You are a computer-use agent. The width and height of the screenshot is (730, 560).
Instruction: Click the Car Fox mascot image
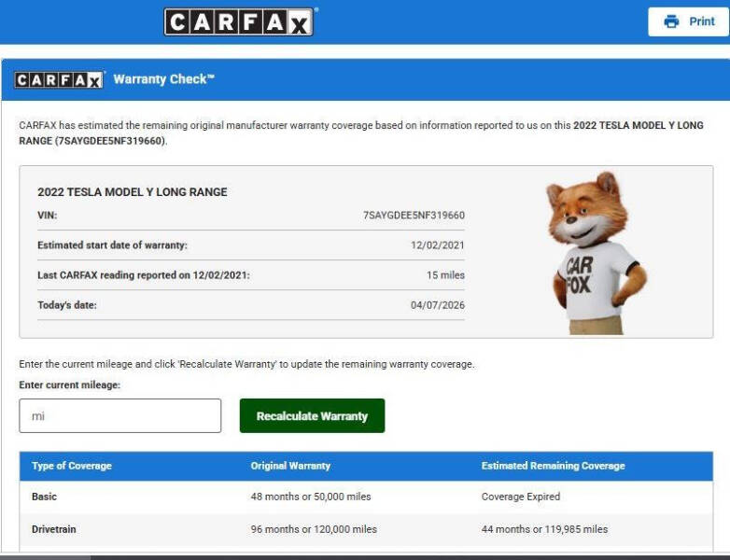(597, 253)
